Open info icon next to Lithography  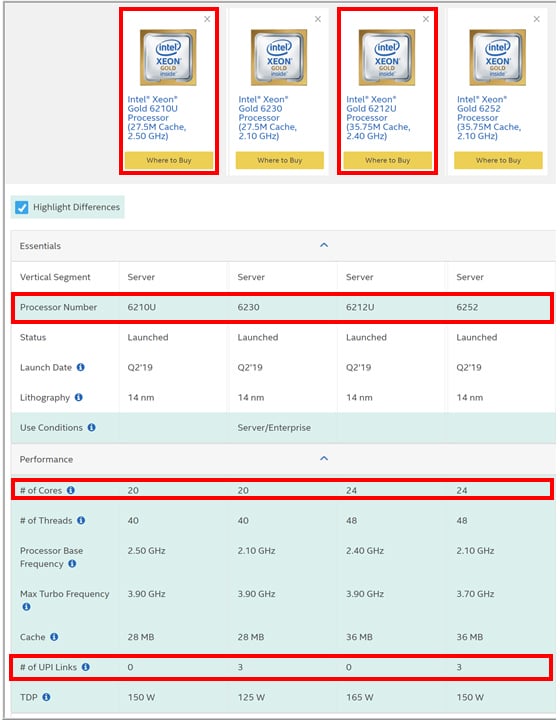[x=78, y=397]
